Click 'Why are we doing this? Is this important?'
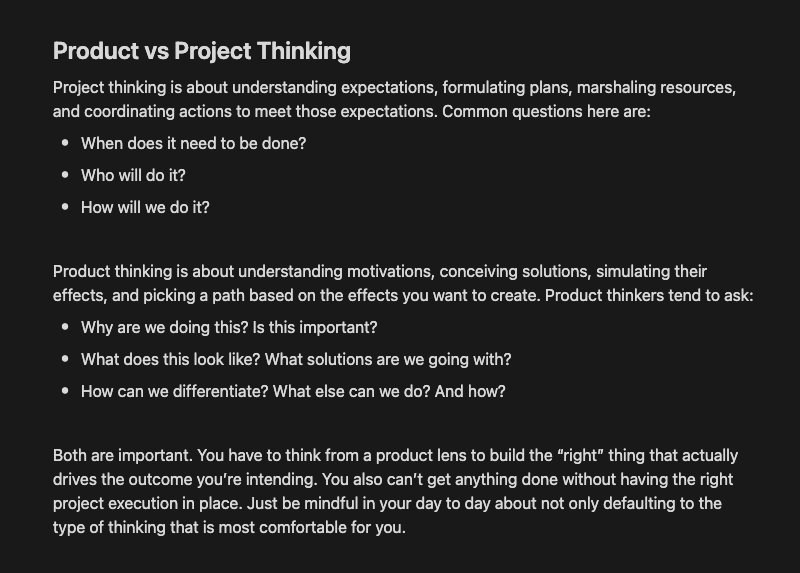Screen dimensions: 800x573 pyautogui.click(x=229, y=327)
